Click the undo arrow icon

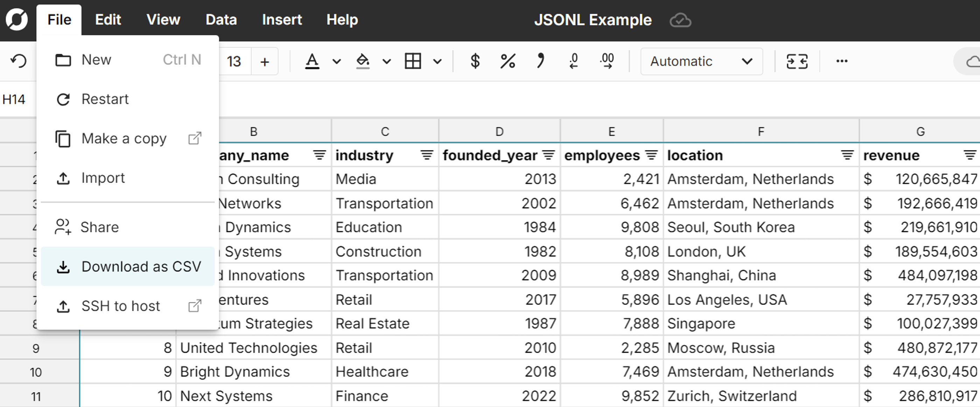(18, 61)
